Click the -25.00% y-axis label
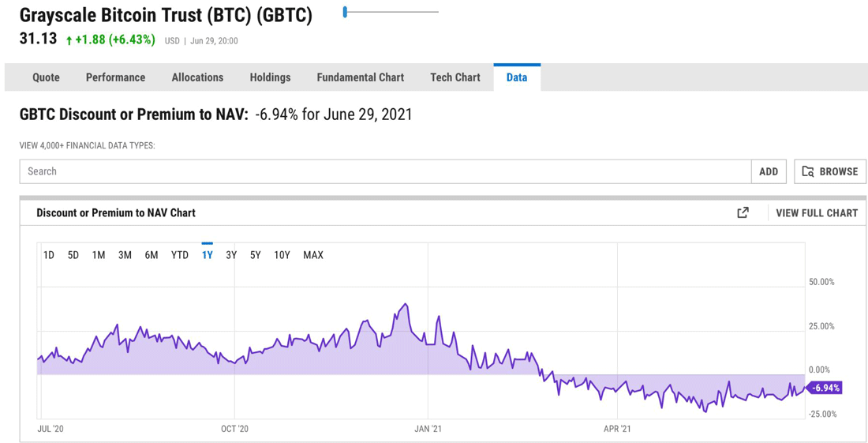Image resolution: width=868 pixels, height=443 pixels. (x=821, y=415)
